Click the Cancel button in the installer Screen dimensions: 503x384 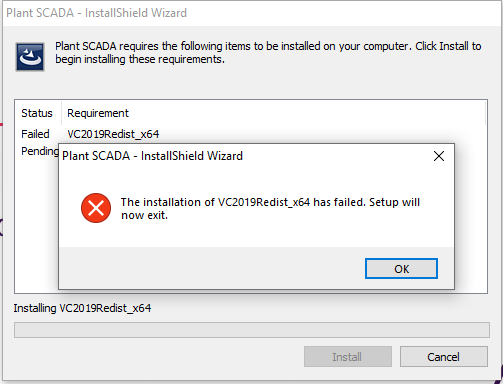point(444,357)
